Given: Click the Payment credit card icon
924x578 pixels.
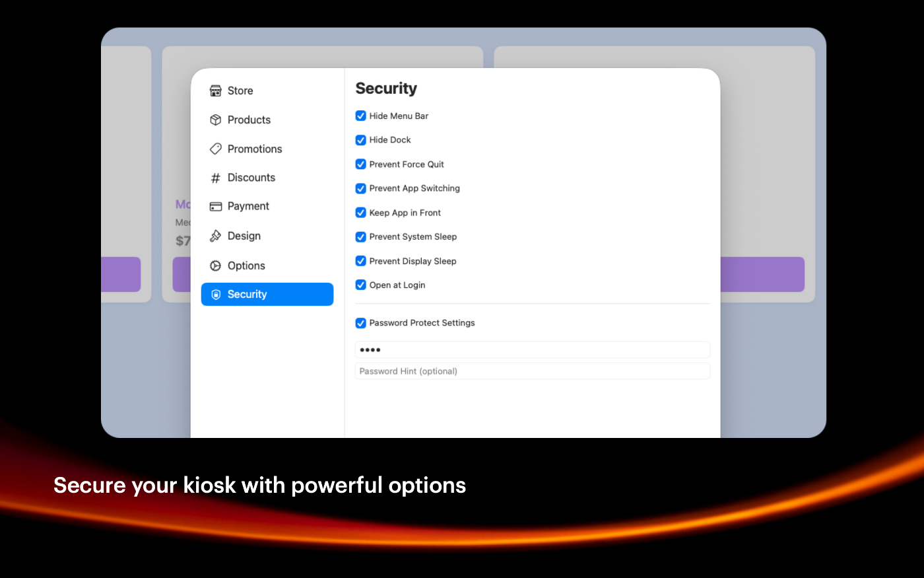Looking at the screenshot, I should pos(215,207).
